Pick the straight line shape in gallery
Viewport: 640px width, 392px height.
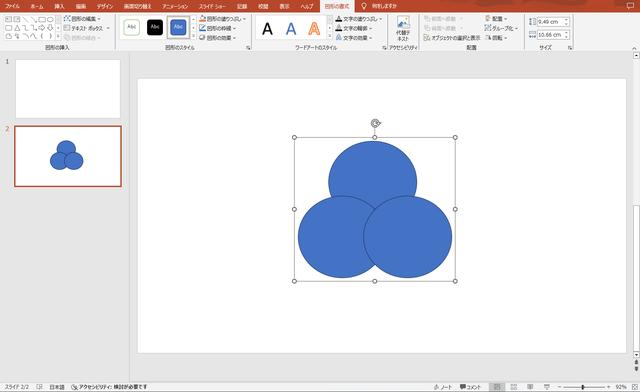pyautogui.click(x=26, y=19)
